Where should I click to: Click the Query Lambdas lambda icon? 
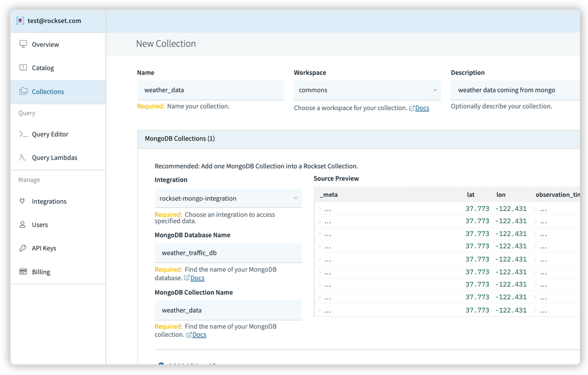click(x=23, y=158)
